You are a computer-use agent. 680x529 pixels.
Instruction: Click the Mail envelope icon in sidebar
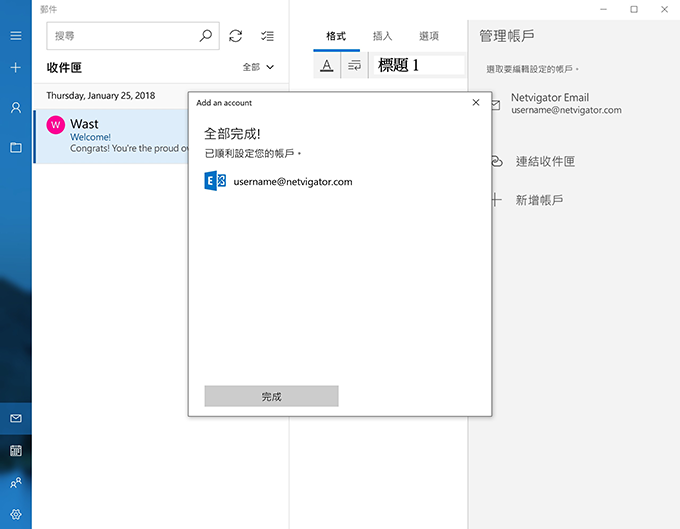[15, 418]
